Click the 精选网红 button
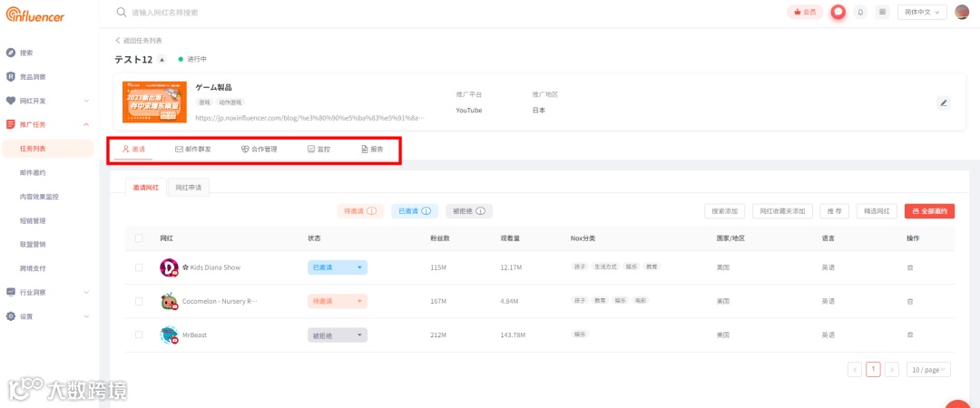980x408 pixels. tap(877, 211)
